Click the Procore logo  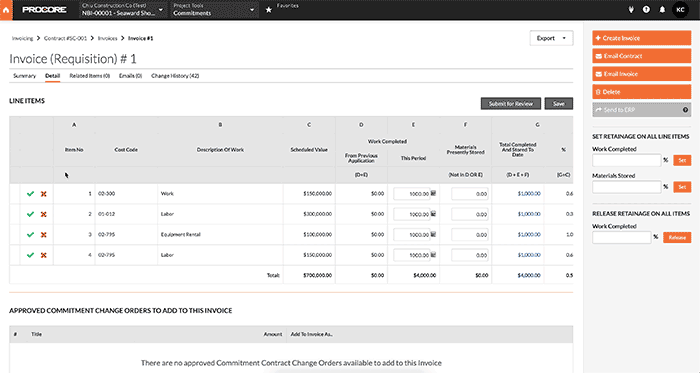44,10
